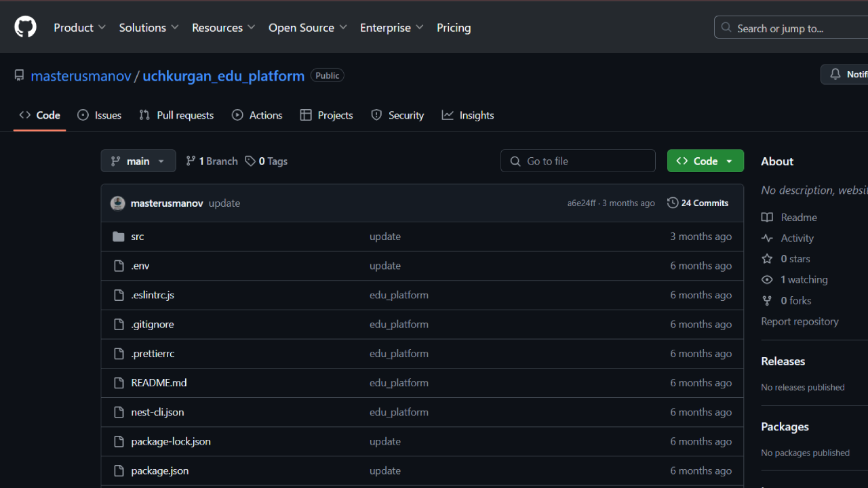
Task: Open the Product dropdown menu
Action: pyautogui.click(x=80, y=28)
